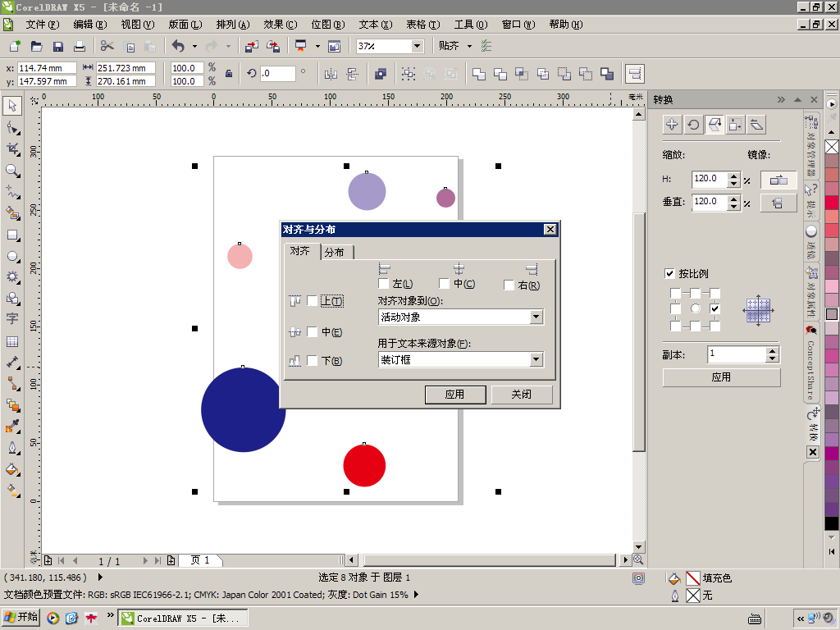Click the Group objects icon in property bar
The width and height of the screenshot is (840, 630).
pos(409,74)
